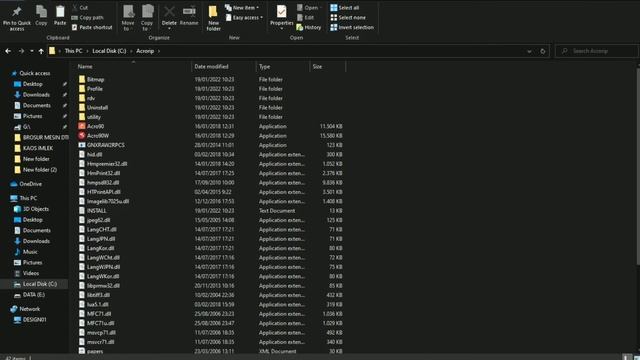Go back with the Back arrow
This screenshot has height=360, width=640.
8,51
